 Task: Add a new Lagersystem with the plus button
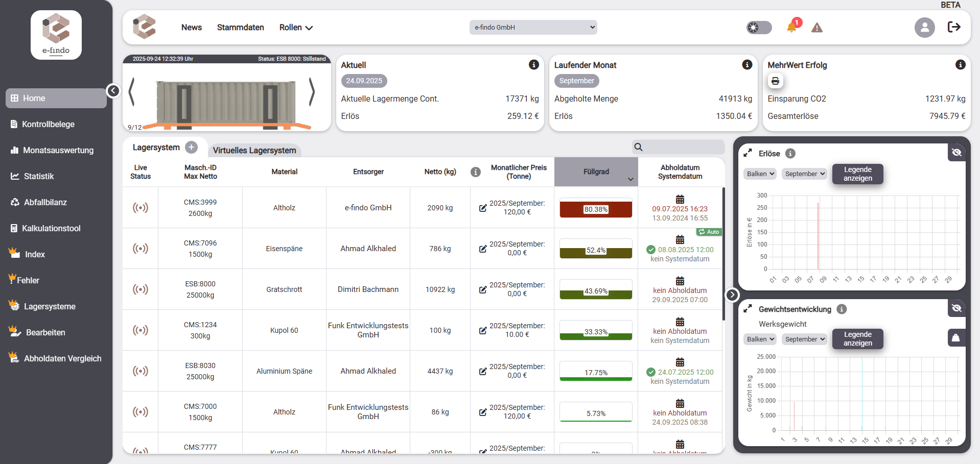[x=192, y=147]
